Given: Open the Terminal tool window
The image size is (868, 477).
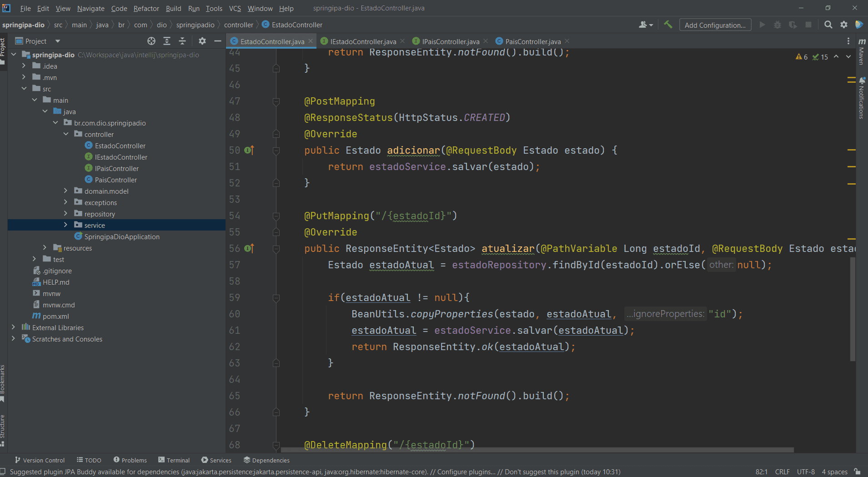Looking at the screenshot, I should [x=174, y=460].
